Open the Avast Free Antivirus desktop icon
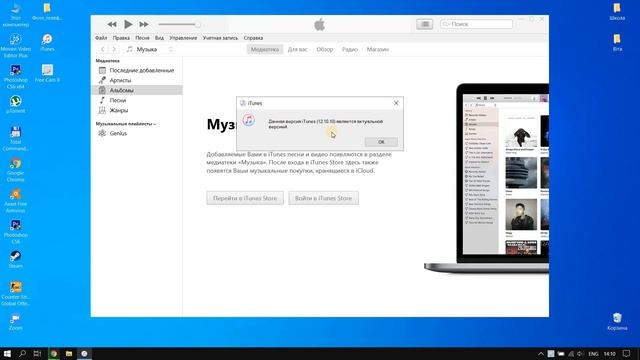The width and height of the screenshot is (640, 360). click(16, 201)
